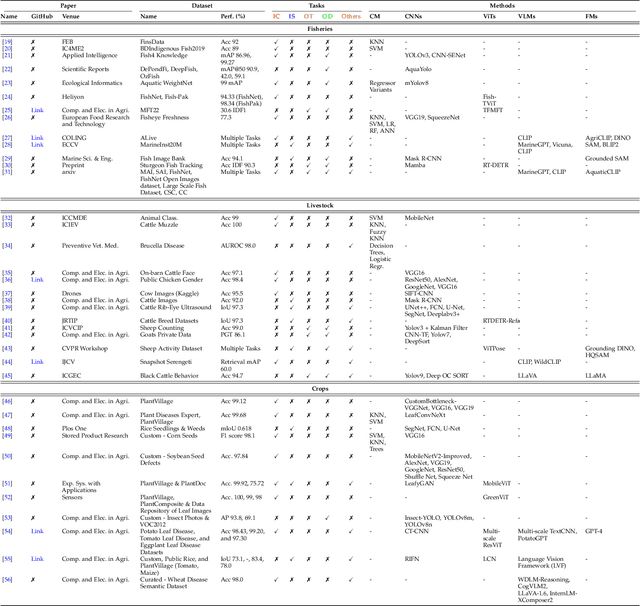Click citation [29] for Fish Image Bank

[7, 158]
